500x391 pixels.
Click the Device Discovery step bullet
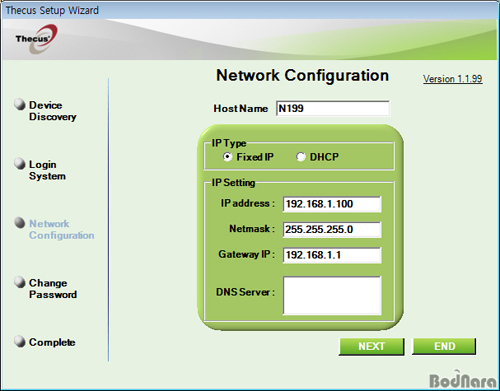point(20,104)
